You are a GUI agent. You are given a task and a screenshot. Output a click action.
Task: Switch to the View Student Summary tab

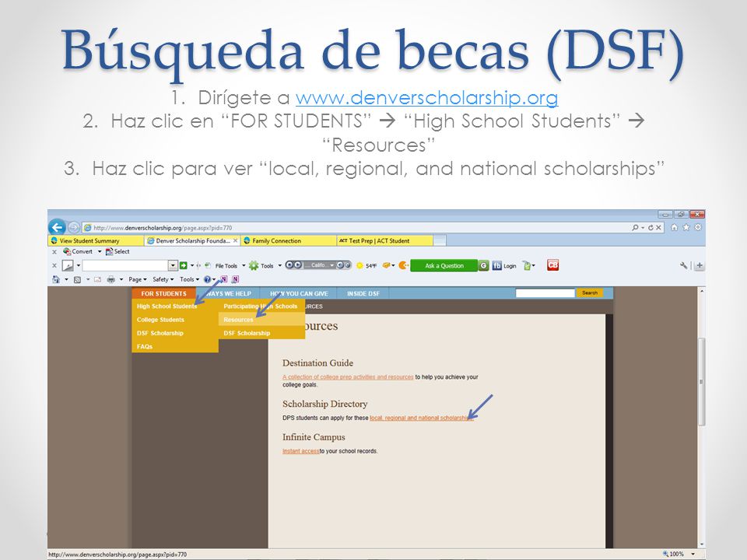point(96,241)
